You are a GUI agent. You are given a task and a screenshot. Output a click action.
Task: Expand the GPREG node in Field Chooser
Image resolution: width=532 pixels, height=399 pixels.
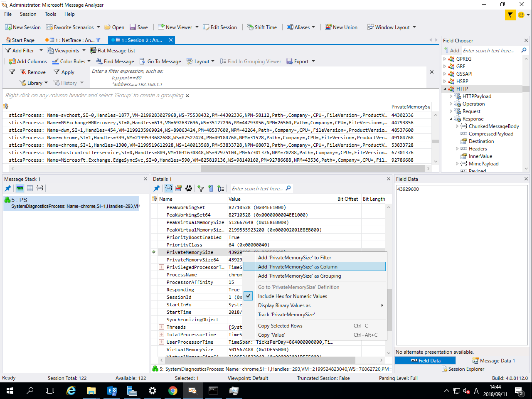445,59
